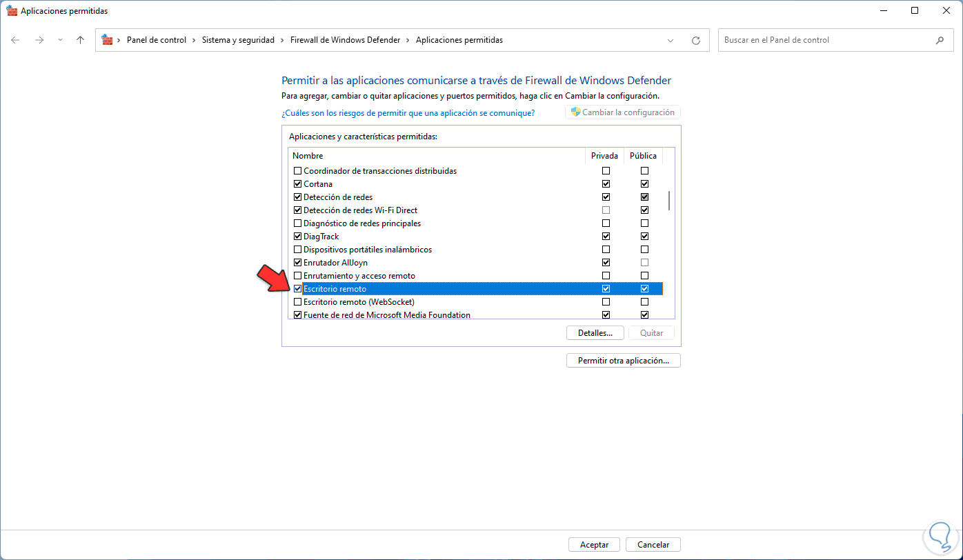Enable Coordinador de transacciones distribuidas checkbox
The height and width of the screenshot is (560, 963).
coord(298,171)
